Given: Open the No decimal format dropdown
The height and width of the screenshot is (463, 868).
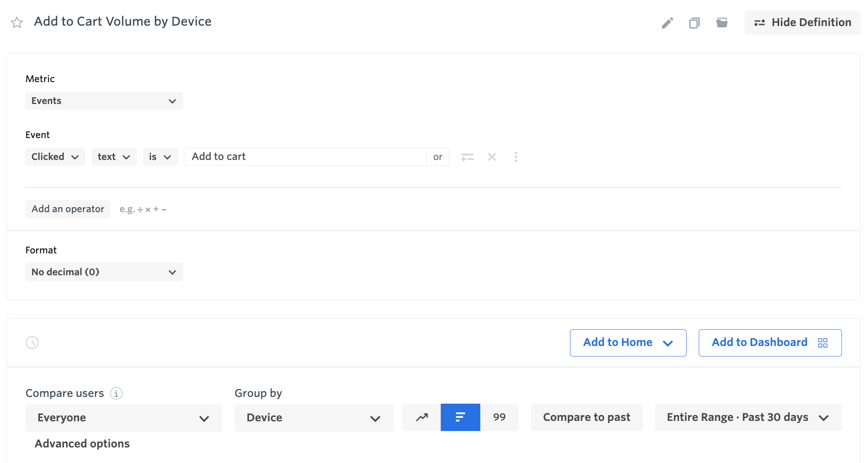Looking at the screenshot, I should [x=104, y=272].
